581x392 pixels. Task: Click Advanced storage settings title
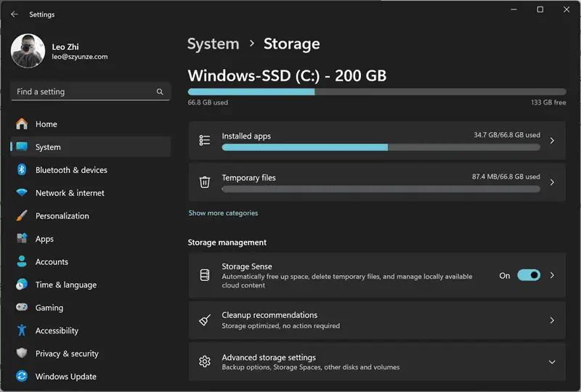(269, 358)
